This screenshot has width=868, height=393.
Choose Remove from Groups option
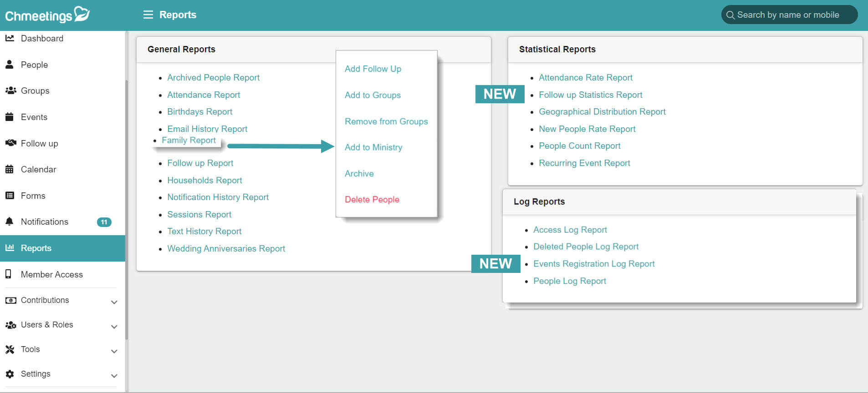click(x=386, y=121)
